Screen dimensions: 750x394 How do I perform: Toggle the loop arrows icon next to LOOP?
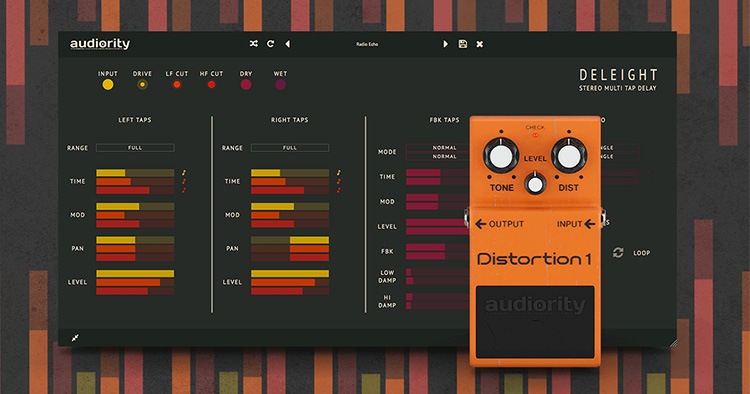(618, 252)
